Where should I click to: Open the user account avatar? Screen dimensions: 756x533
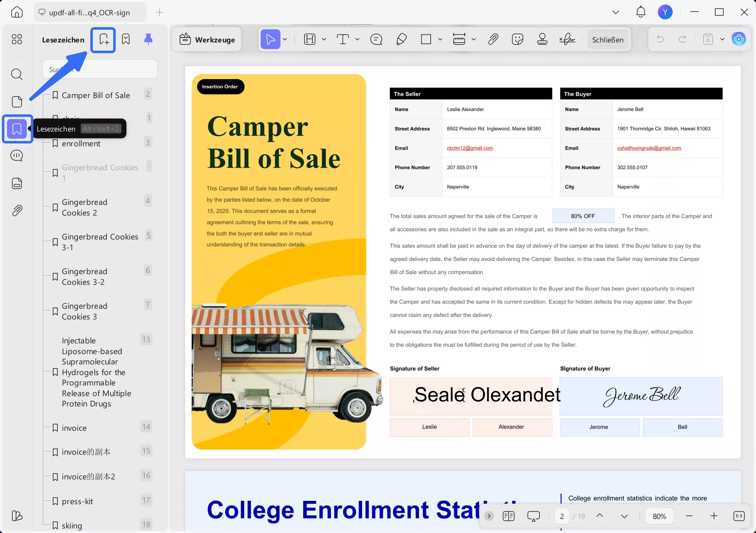point(665,12)
